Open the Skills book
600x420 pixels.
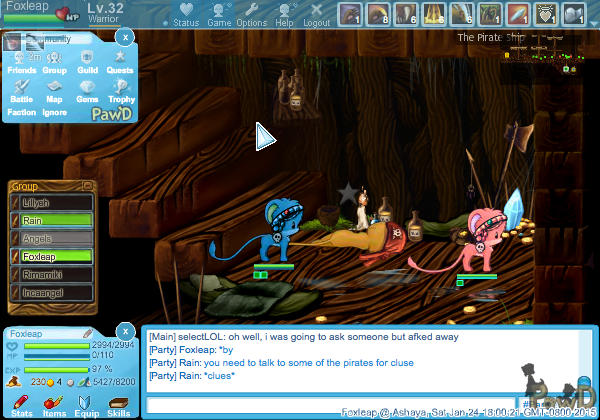(119, 404)
